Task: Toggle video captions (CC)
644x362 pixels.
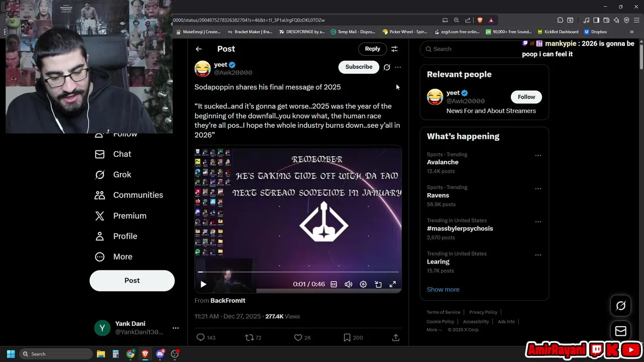Action: coord(334,284)
